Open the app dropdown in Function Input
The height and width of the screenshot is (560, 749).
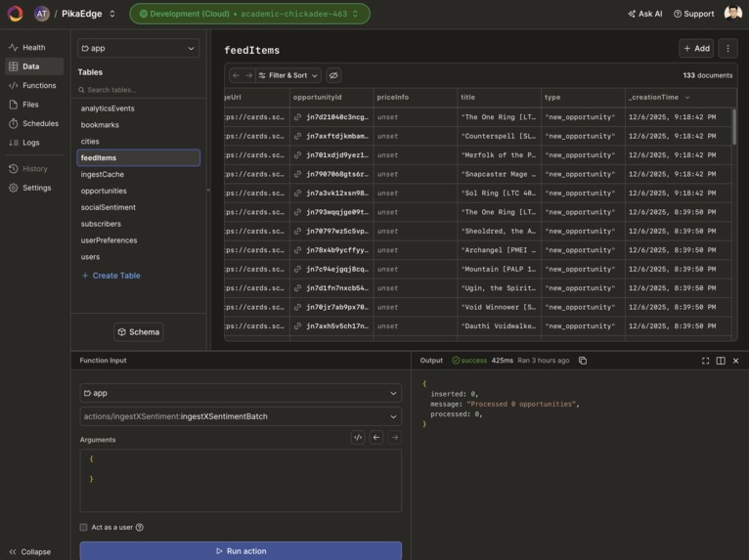(241, 393)
